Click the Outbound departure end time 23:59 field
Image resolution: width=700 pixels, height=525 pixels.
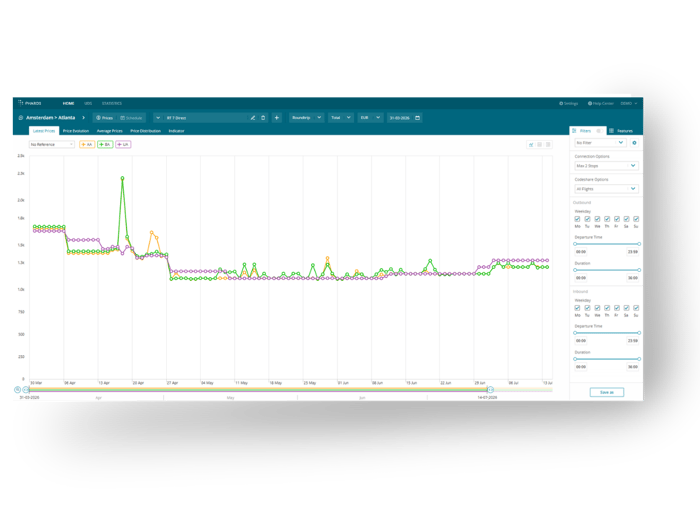pos(633,252)
